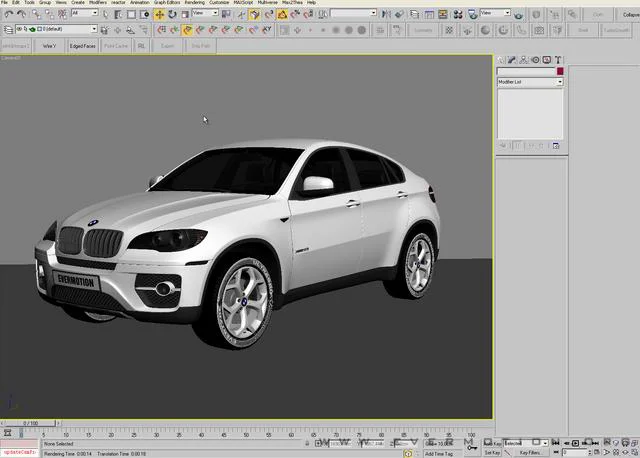This screenshot has height=458, width=640.
Task: Open the 0 (default) layer dropdown
Action: tap(57, 29)
